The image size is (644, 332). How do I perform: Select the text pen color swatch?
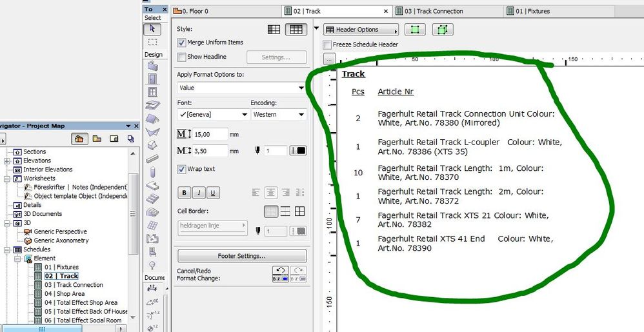pos(298,151)
